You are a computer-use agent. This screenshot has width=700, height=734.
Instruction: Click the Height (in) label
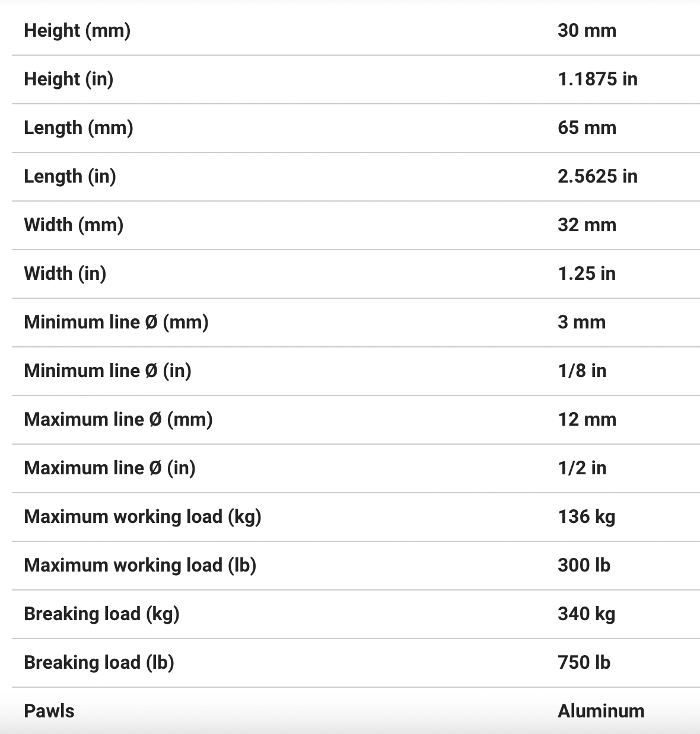[68, 79]
